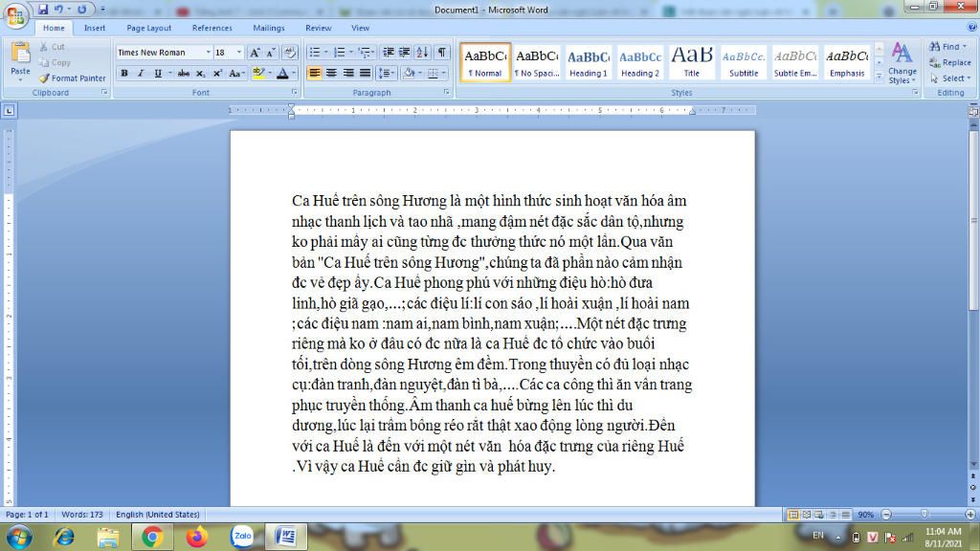Switch to Insert ribbon tab
This screenshot has width=980, height=551.
point(95,28)
